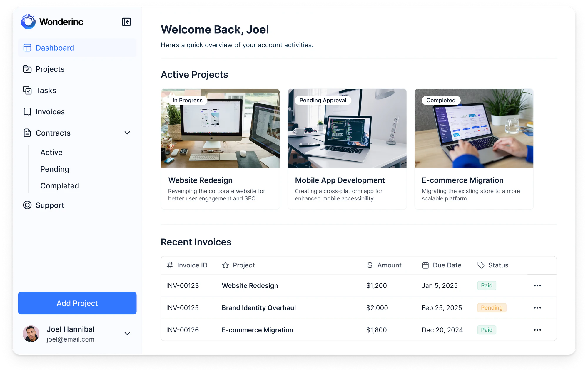Click the star icon beside Project header
The width and height of the screenshot is (588, 373).
pos(225,265)
